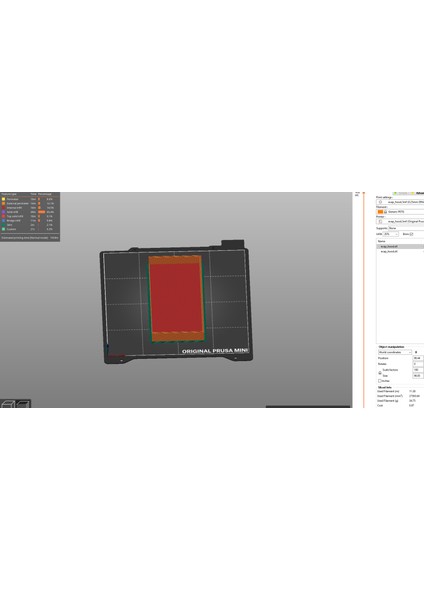Viewport: 424px width, 600px height.
Task: Click the purple Solid infill legend swatch
Action: pos(3,212)
